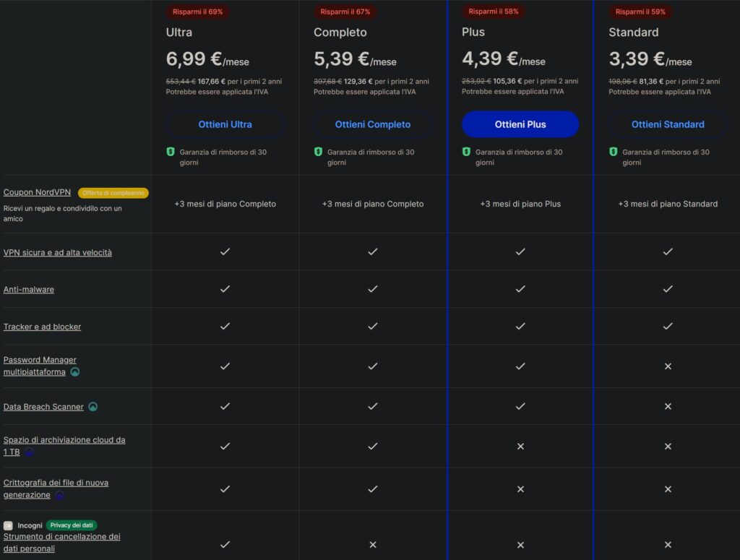The image size is (740, 560).
Task: Click the green shield icon under Ottieni Standard
Action: 613,152
